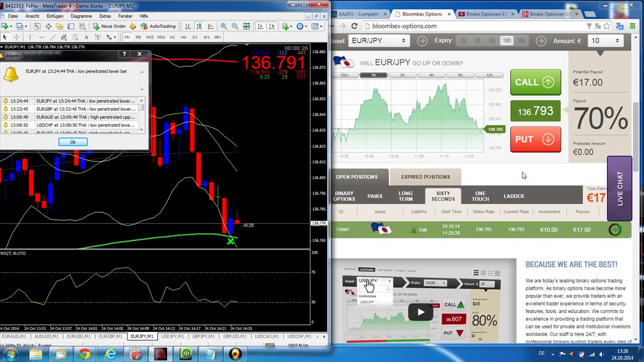Viewport: 644px width, 362px height.
Task: Click the AutoTrading toolbar button
Action: [x=158, y=26]
